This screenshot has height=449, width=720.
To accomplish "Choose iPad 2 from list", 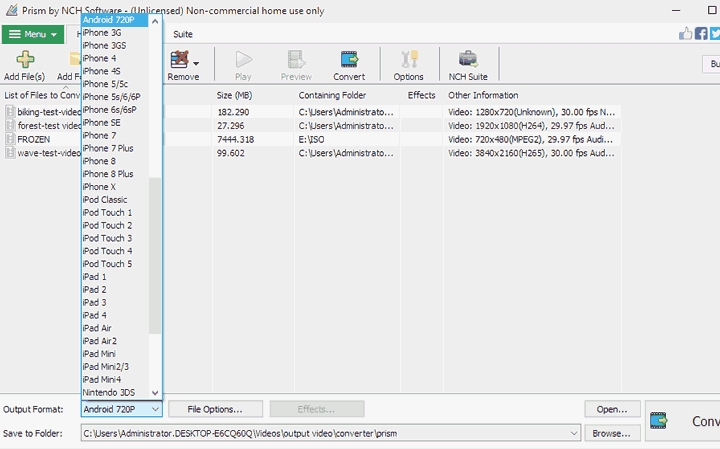I will [x=115, y=290].
